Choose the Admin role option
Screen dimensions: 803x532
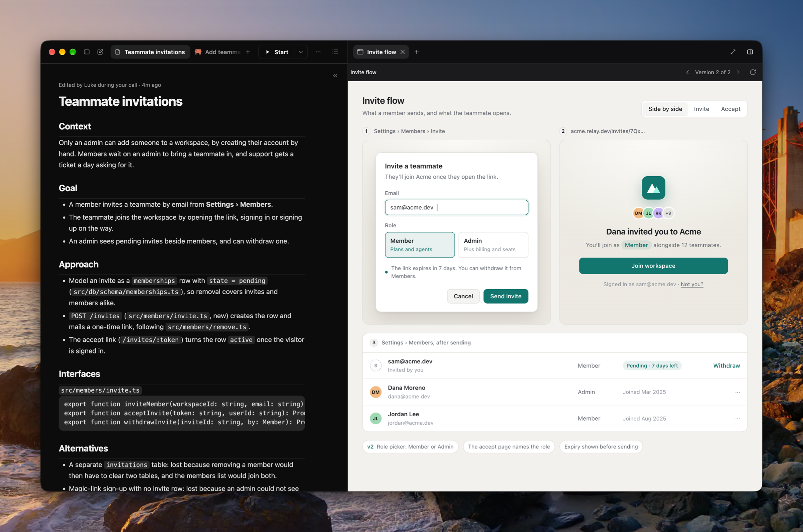(x=493, y=245)
